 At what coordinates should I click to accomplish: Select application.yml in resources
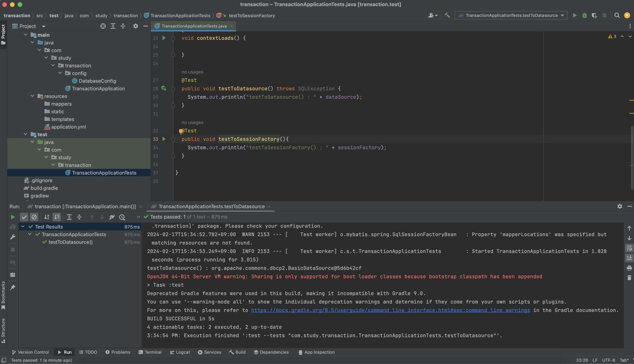pyautogui.click(x=65, y=127)
